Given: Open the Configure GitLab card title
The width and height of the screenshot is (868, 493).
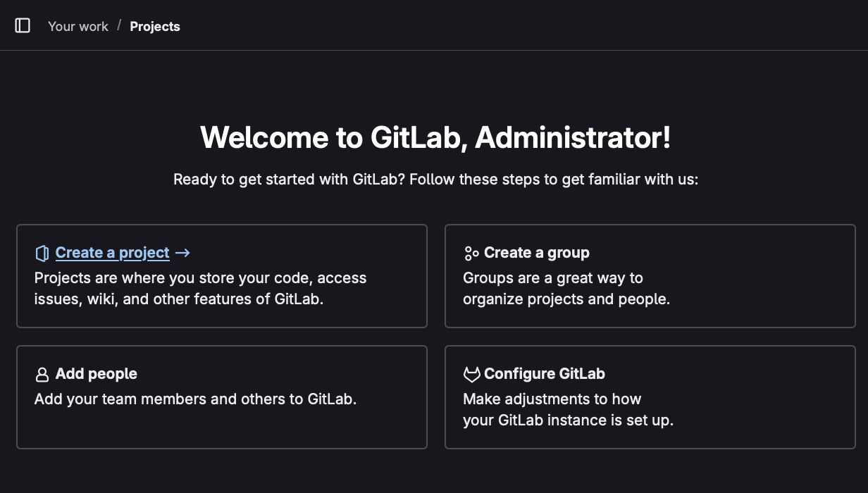Looking at the screenshot, I should pos(544,374).
